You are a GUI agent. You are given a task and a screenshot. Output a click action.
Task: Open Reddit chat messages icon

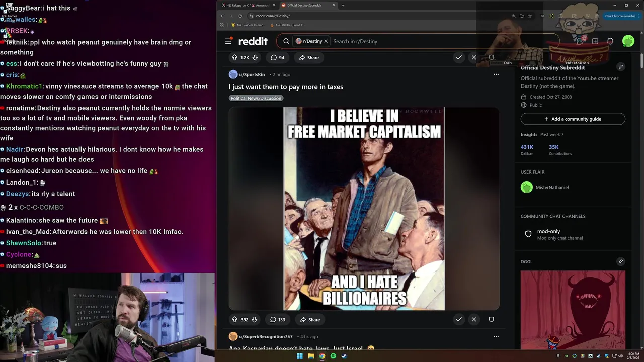[x=580, y=41]
